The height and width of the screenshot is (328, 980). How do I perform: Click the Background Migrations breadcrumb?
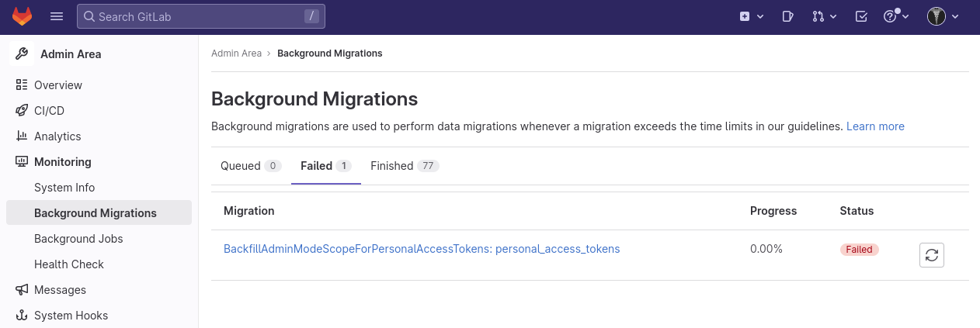(330, 54)
